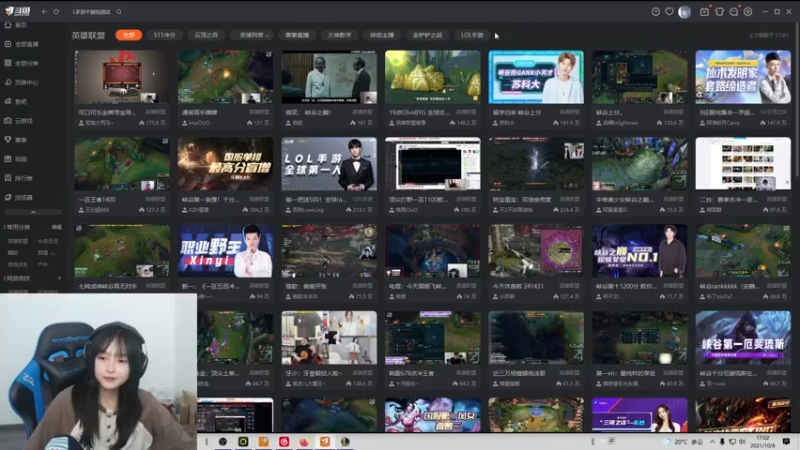Open the hexagon settings icon
Viewport: 800px width, 450px height.
(x=748, y=12)
